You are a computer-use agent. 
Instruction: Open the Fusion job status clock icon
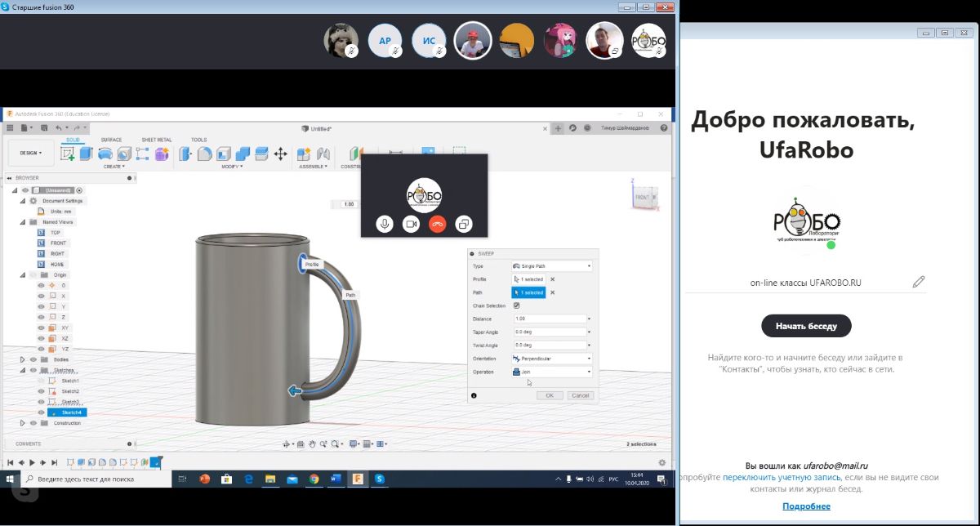[586, 128]
